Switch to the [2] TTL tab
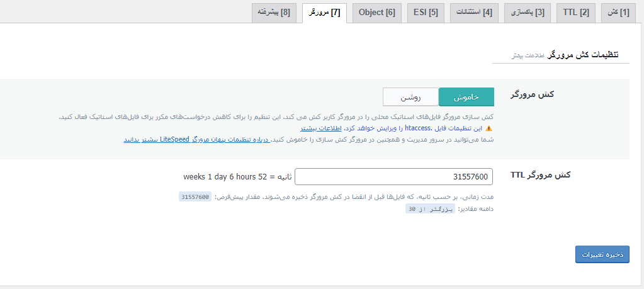The height and width of the screenshot is (289, 644). tap(575, 13)
